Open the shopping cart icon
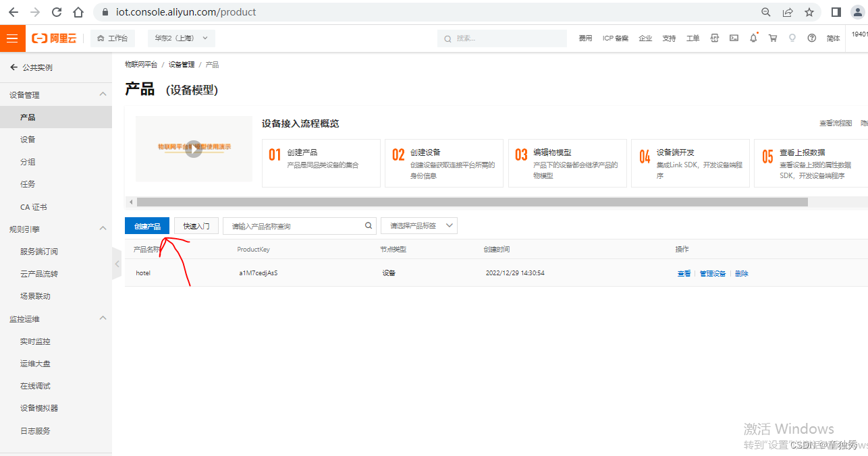This screenshot has width=868, height=456. [772, 38]
